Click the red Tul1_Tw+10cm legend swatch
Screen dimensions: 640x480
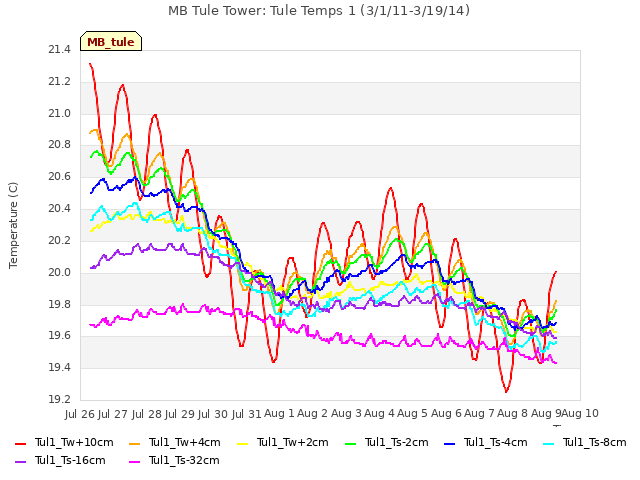click(20, 443)
